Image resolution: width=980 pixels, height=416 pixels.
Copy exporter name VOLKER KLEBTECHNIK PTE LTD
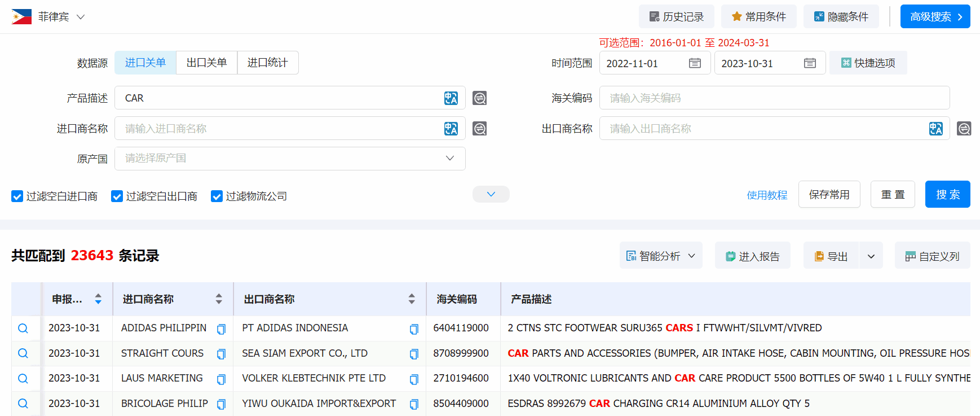(x=414, y=379)
